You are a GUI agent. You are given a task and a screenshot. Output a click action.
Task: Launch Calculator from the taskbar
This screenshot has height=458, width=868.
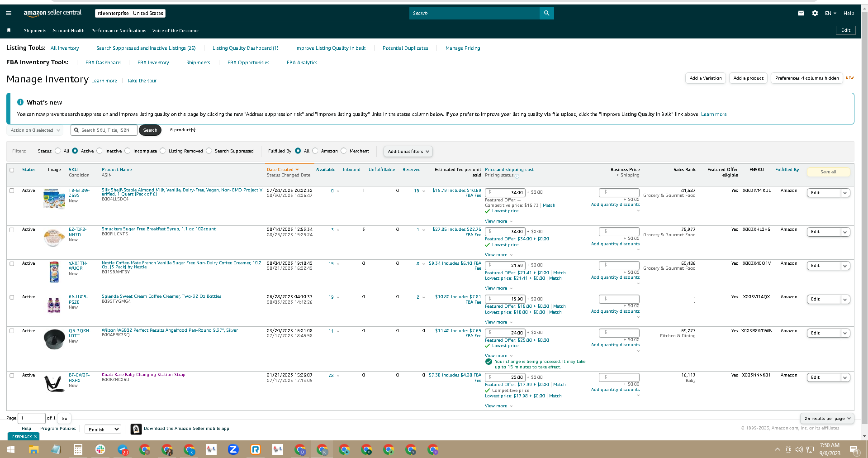[x=78, y=449]
